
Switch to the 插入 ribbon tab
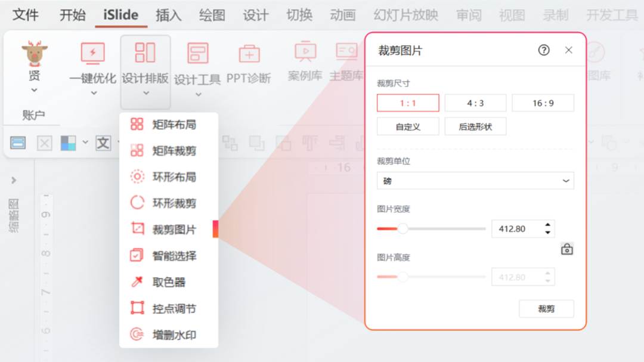pyautogui.click(x=168, y=15)
